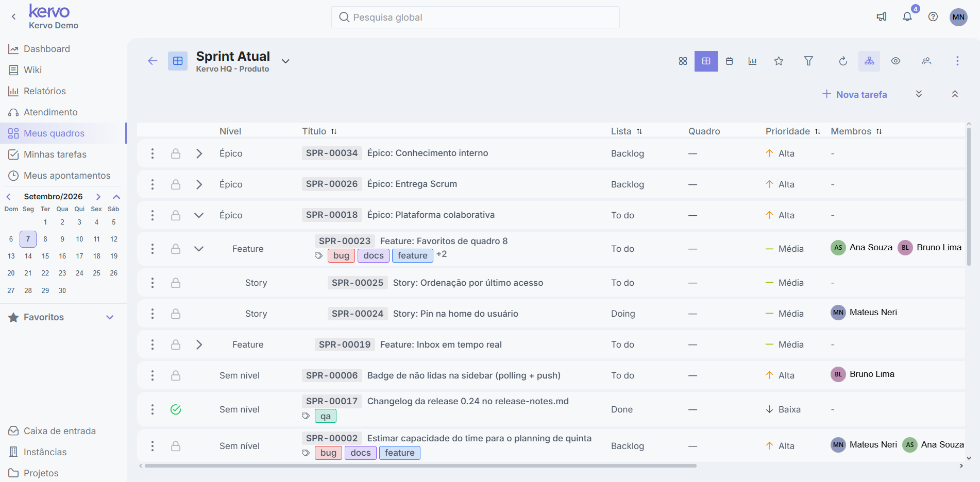
Task: Toggle the hierarchy view icon
Action: coord(869,61)
